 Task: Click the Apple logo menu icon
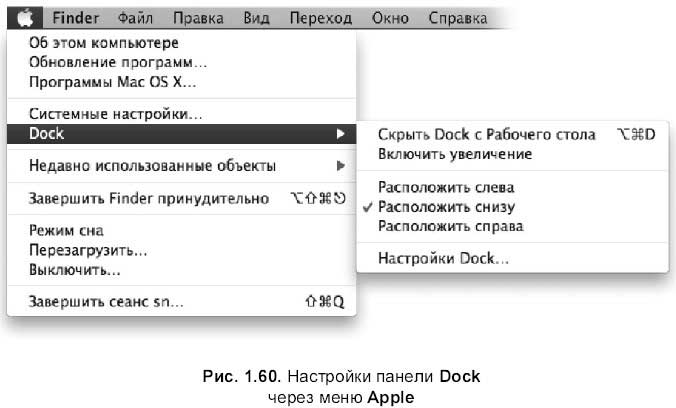pyautogui.click(x=26, y=18)
